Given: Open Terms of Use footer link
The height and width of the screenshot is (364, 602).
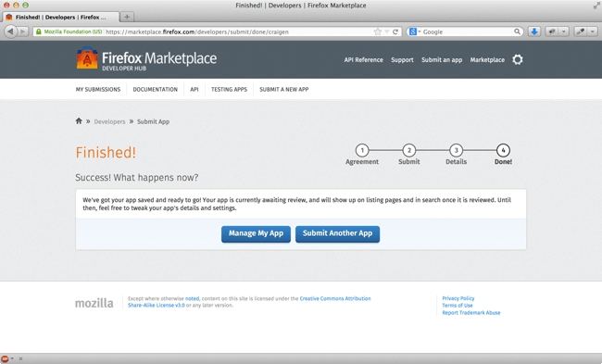Looking at the screenshot, I should point(458,306).
